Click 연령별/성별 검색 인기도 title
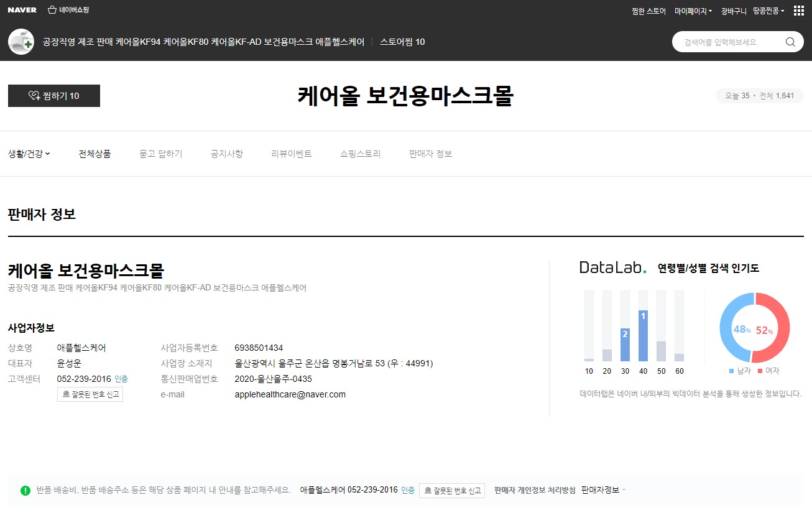812x505 pixels. (x=709, y=269)
